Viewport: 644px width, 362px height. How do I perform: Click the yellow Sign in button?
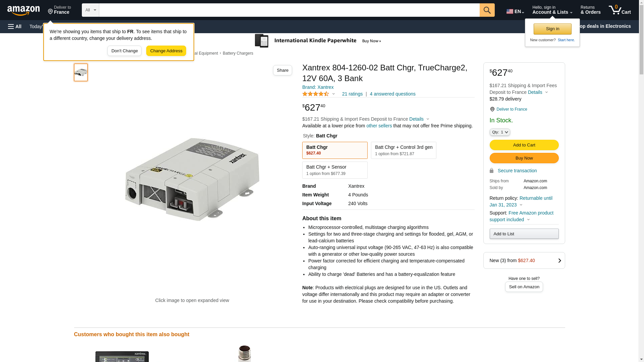(x=552, y=29)
